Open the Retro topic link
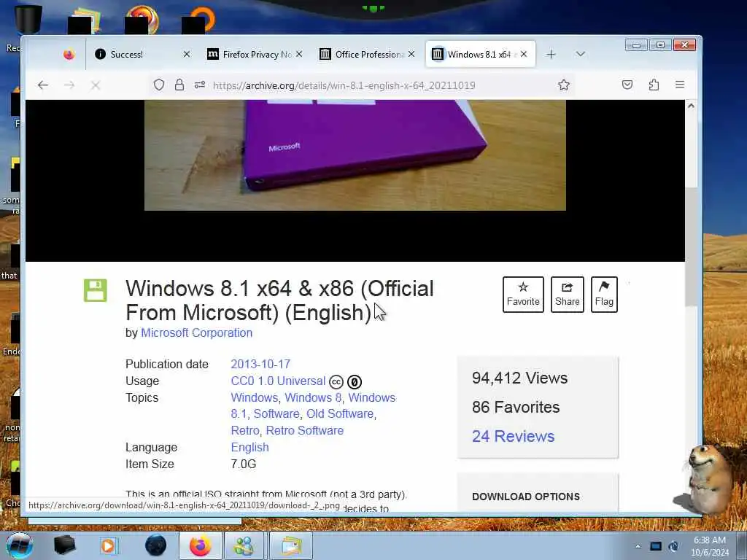Viewport: 747px width, 560px height. coord(245,430)
